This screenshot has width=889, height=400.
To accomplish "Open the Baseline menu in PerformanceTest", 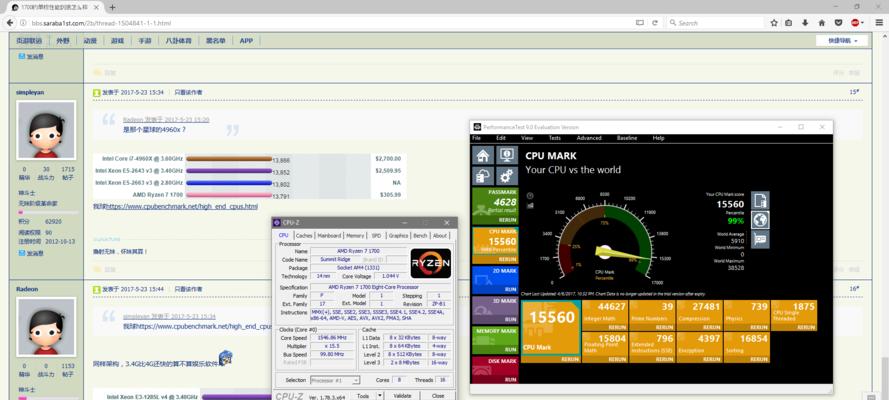I will 626,138.
